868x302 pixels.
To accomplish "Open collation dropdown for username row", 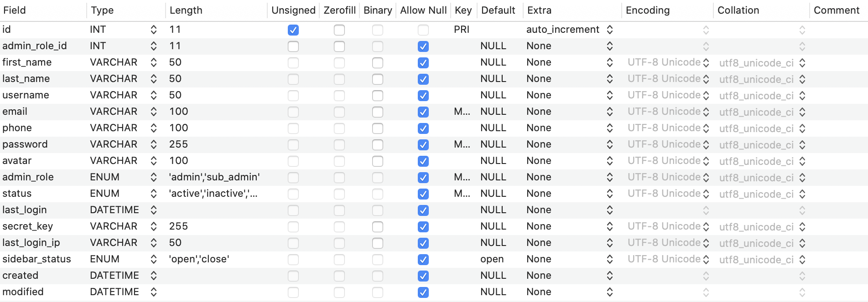I will pos(802,96).
